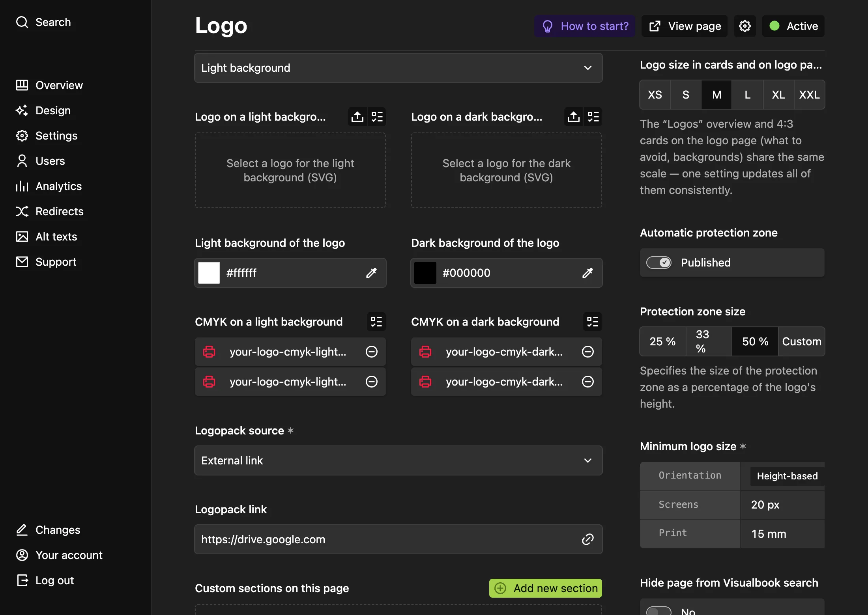Click the first your-logo-cmyk-dark printer icon
Image resolution: width=868 pixels, height=615 pixels.
(x=425, y=352)
